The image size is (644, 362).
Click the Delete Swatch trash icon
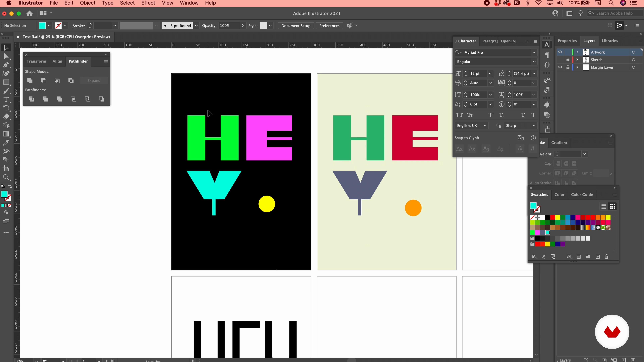pyautogui.click(x=607, y=257)
